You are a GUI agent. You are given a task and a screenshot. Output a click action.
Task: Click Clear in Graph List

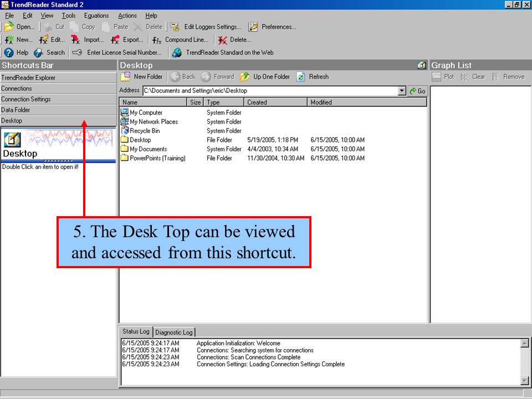(472, 76)
